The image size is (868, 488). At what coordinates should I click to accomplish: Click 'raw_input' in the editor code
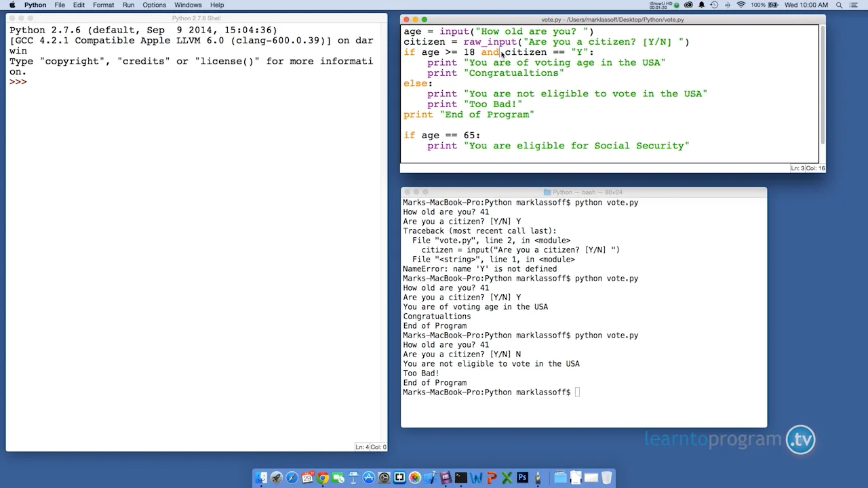coord(490,42)
